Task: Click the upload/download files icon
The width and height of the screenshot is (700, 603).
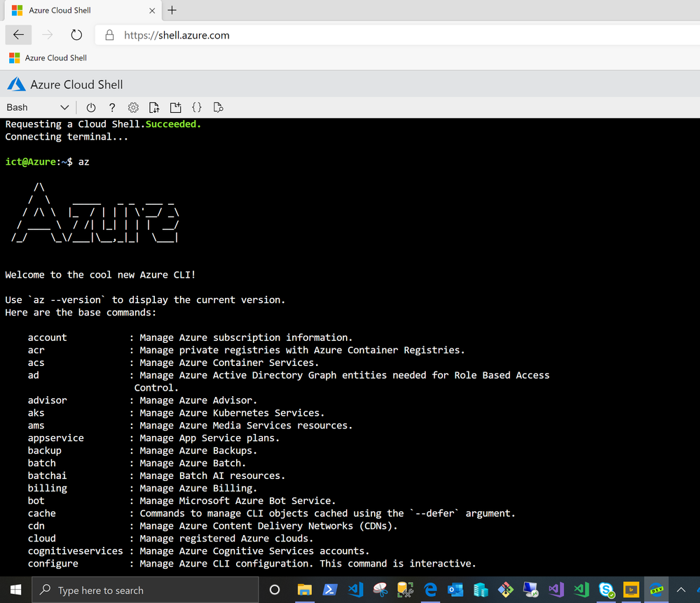Action: coord(154,108)
